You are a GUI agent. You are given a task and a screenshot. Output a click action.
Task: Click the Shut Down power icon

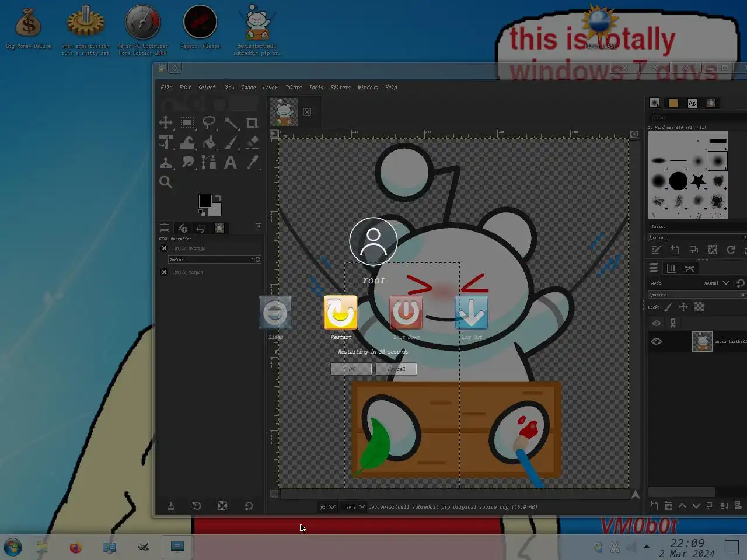(406, 313)
